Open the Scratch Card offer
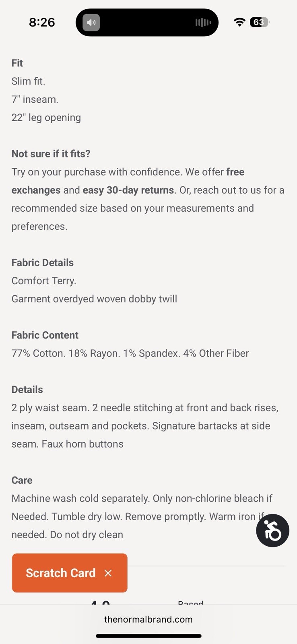 (61, 573)
